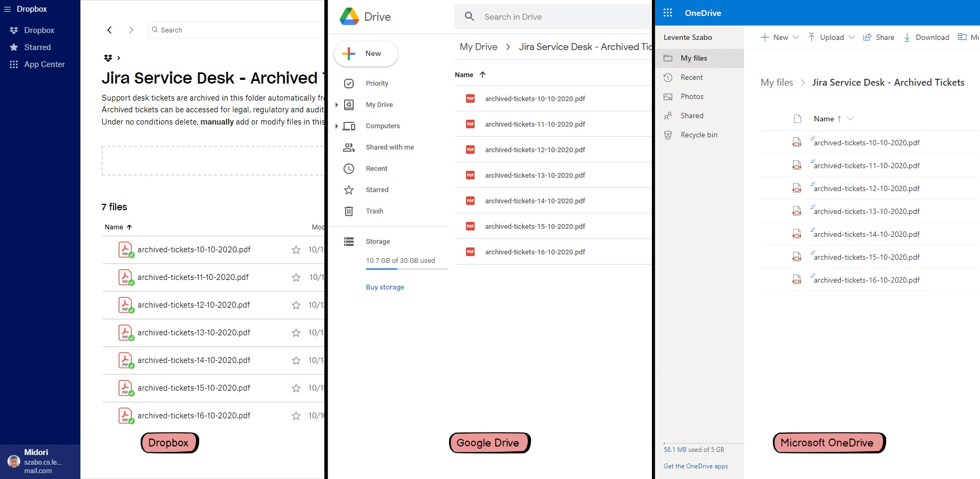Switch to Recent in OneDrive sidebar
The width and height of the screenshot is (980, 479).
tap(691, 77)
